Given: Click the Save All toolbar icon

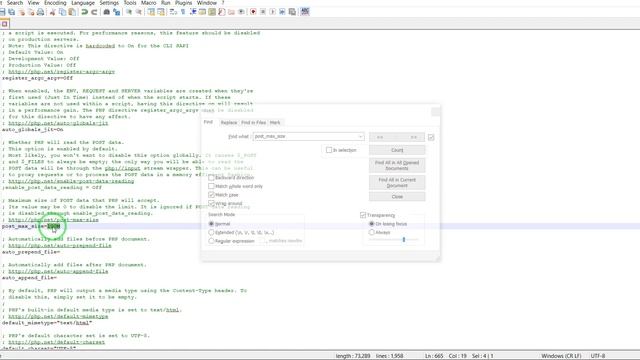Looking at the screenshot, I should click(11, 12).
